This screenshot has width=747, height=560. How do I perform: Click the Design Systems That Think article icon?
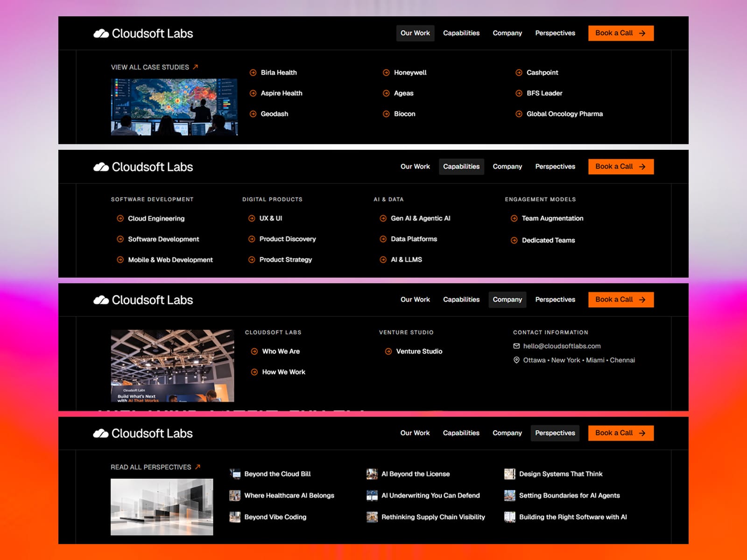(510, 474)
